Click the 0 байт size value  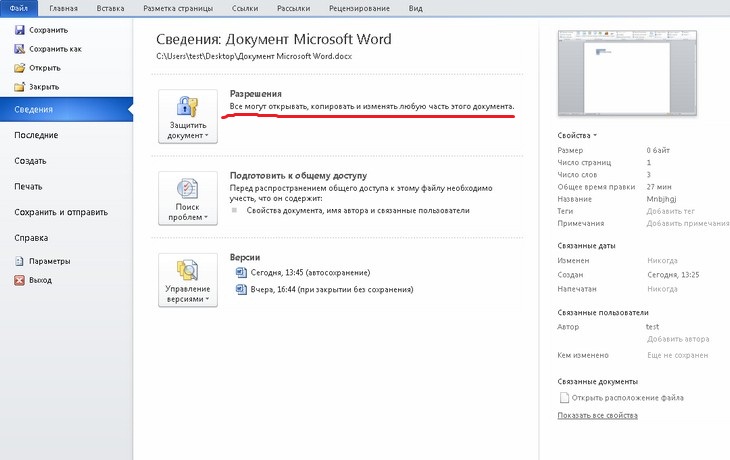tap(658, 150)
